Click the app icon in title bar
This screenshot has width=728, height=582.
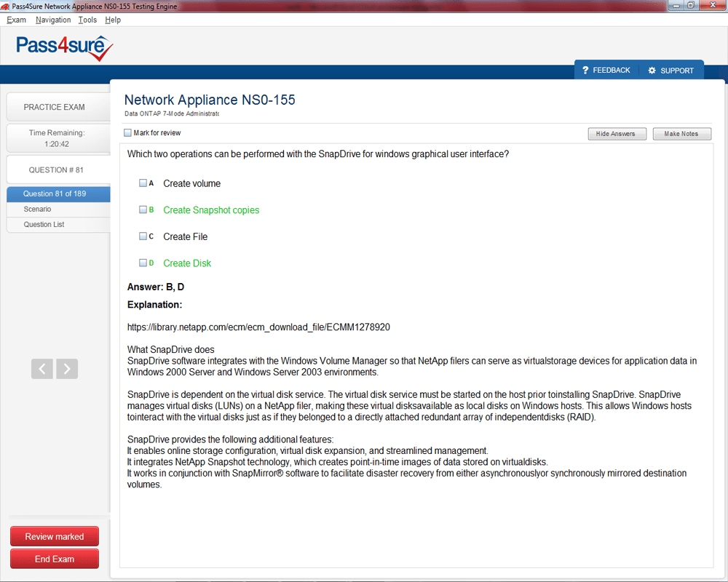click(6, 7)
